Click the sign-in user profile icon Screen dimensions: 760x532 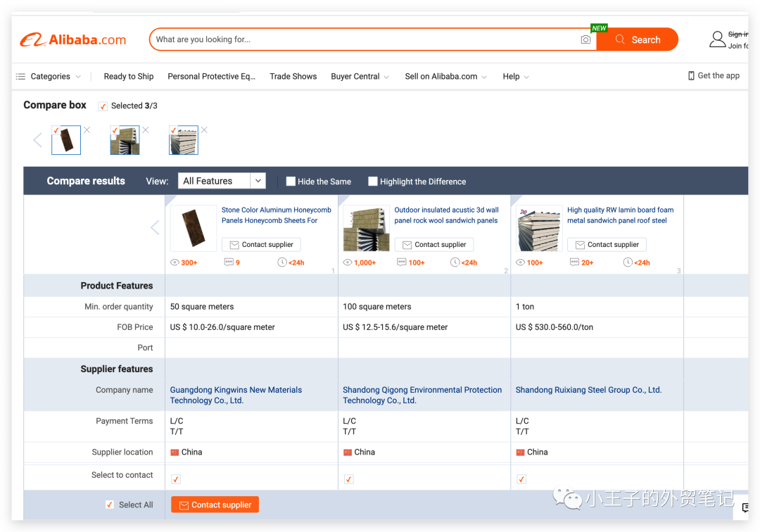pos(717,39)
